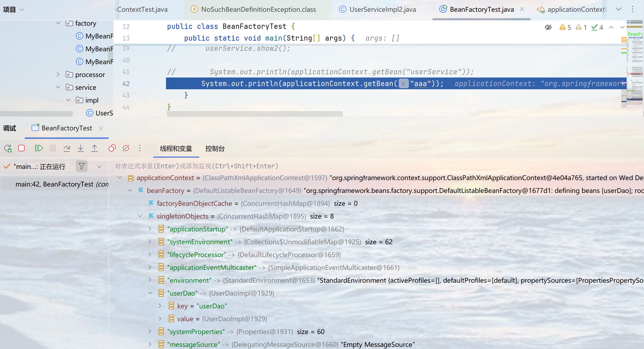Toggle the inspections eye icon in editor
The width and height of the screenshot is (644, 349).
(x=548, y=27)
